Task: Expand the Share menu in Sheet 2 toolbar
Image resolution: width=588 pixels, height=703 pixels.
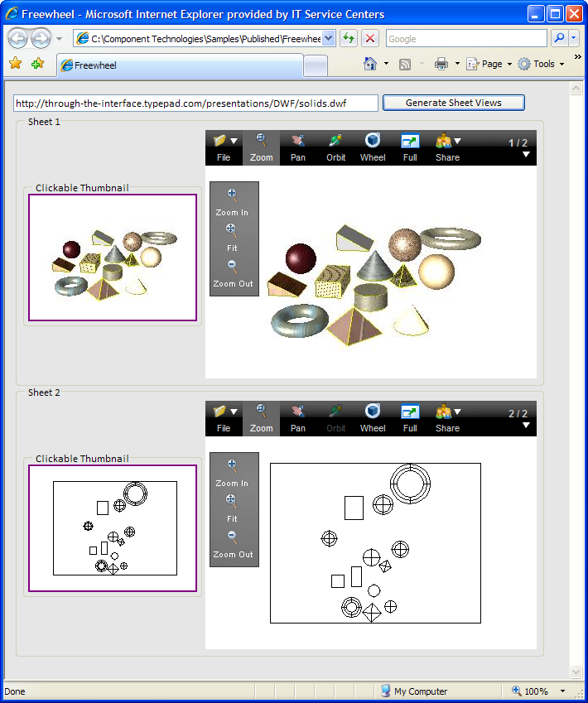Action: click(448, 418)
